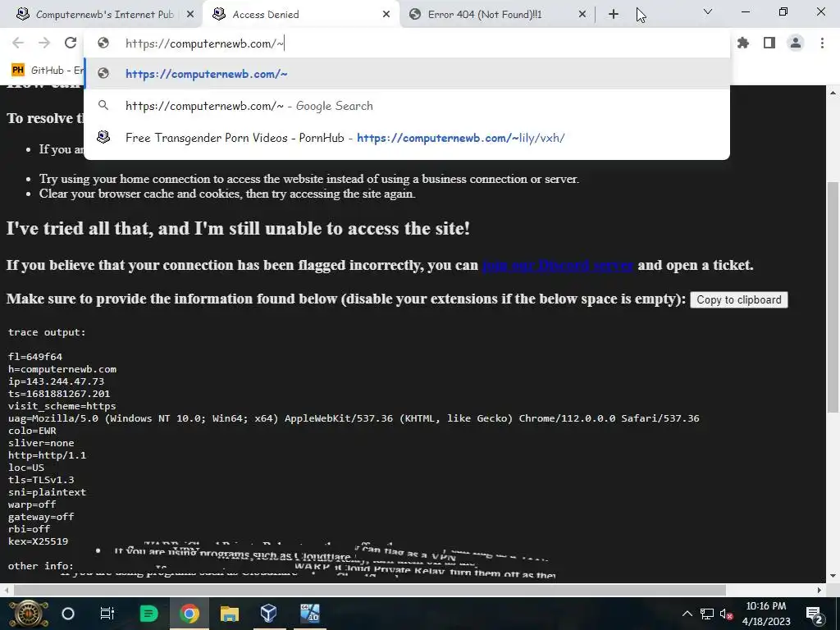
Task: Open the network status tray icon
Action: pyautogui.click(x=707, y=614)
